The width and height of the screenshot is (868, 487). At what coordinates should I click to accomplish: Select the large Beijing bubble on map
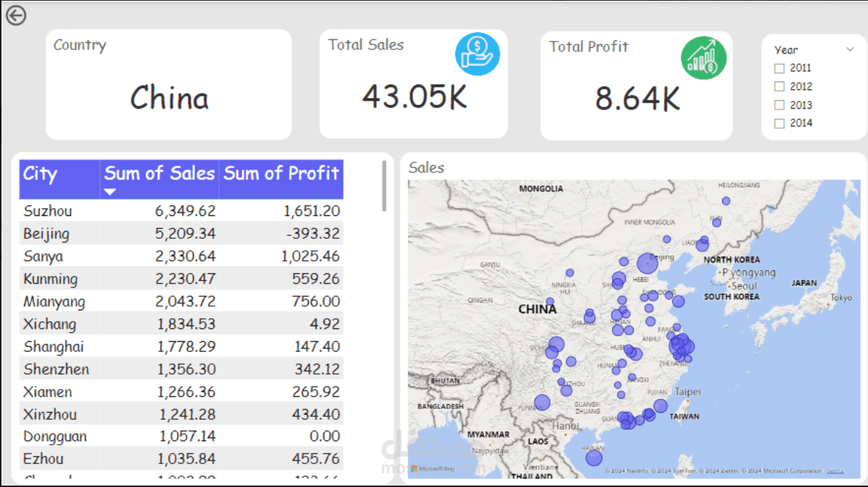pyautogui.click(x=647, y=263)
